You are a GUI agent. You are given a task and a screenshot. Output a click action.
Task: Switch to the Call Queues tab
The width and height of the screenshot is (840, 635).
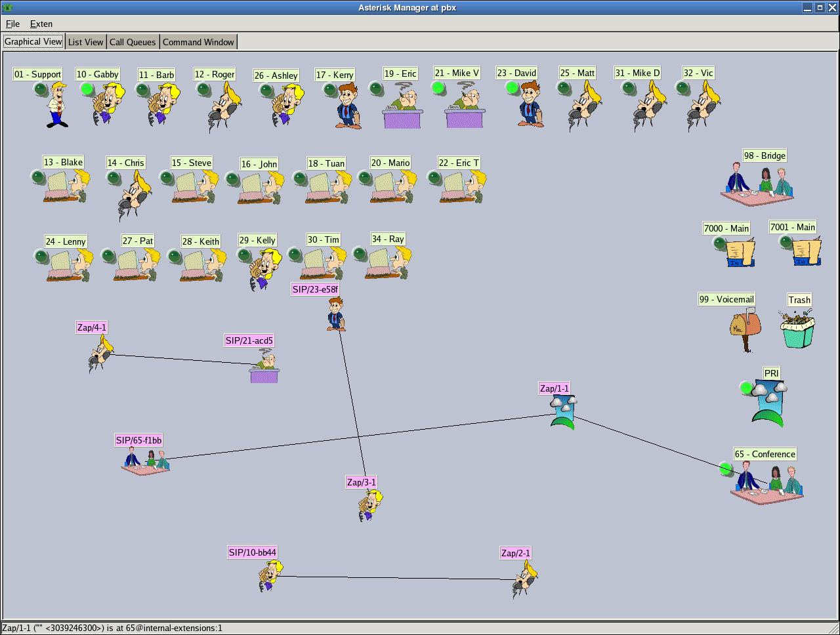(x=133, y=42)
